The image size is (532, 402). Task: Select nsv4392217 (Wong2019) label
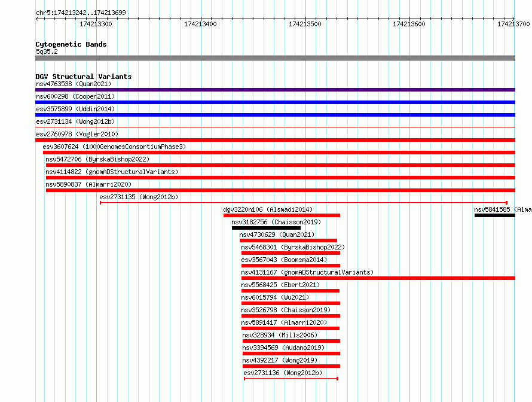pos(280,360)
